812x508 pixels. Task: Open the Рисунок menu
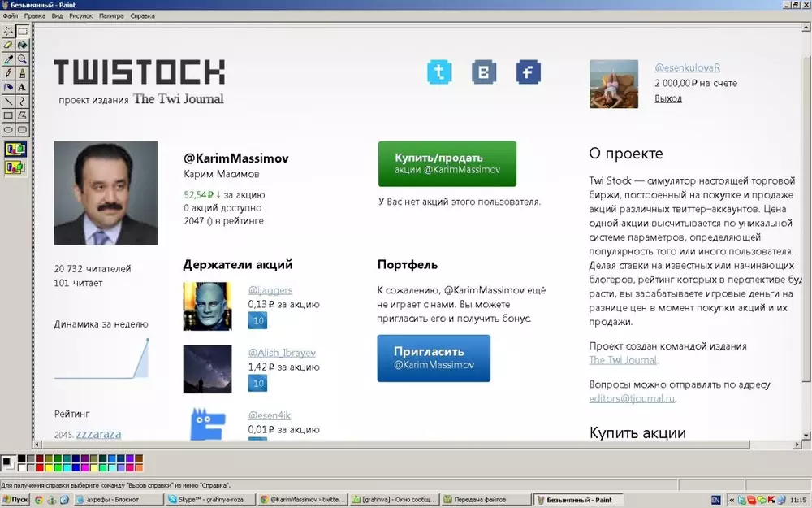point(80,15)
